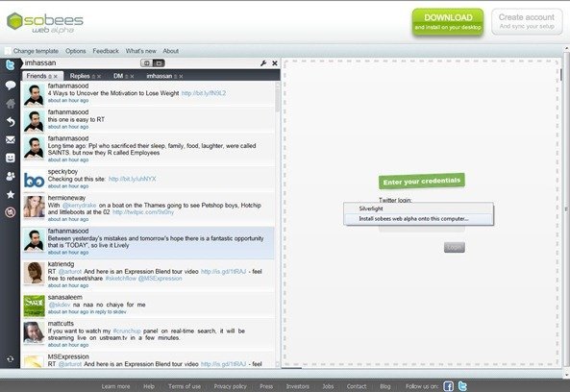Screen dimensions: 570x392
Task: Open the twitpic link in hermioneway tweet
Action: pyautogui.click(x=143, y=212)
